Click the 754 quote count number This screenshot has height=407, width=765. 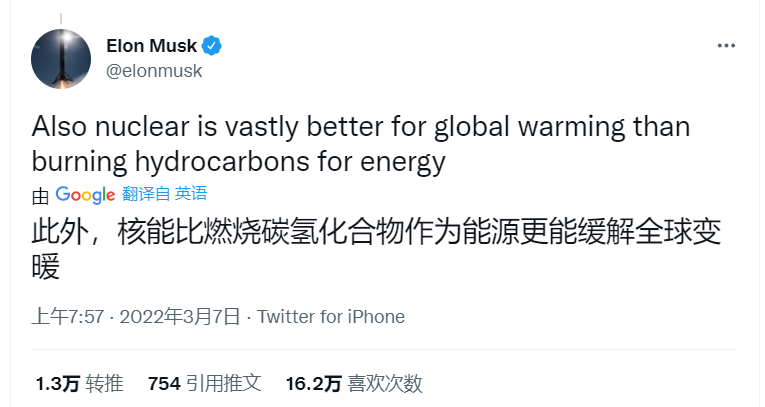[163, 383]
